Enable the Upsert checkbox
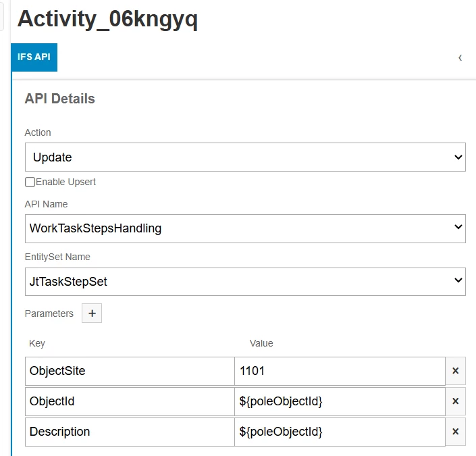Image resolution: width=476 pixels, height=456 pixels. click(x=30, y=182)
